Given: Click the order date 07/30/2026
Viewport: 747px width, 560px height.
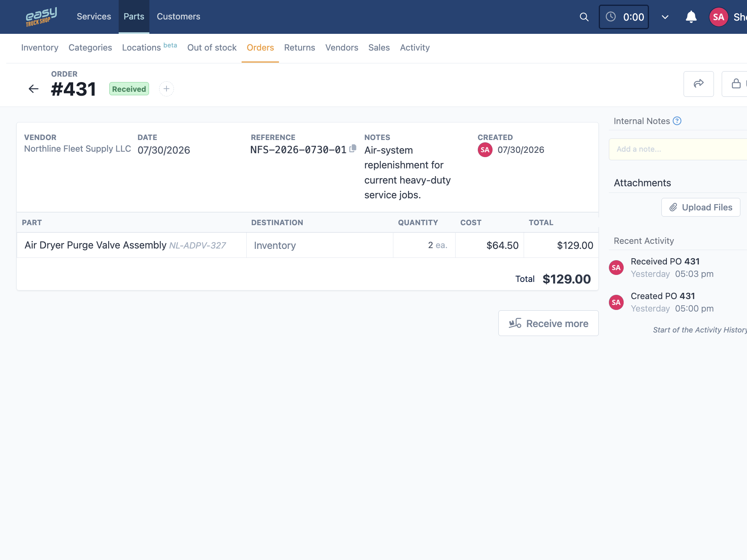Looking at the screenshot, I should 164,150.
